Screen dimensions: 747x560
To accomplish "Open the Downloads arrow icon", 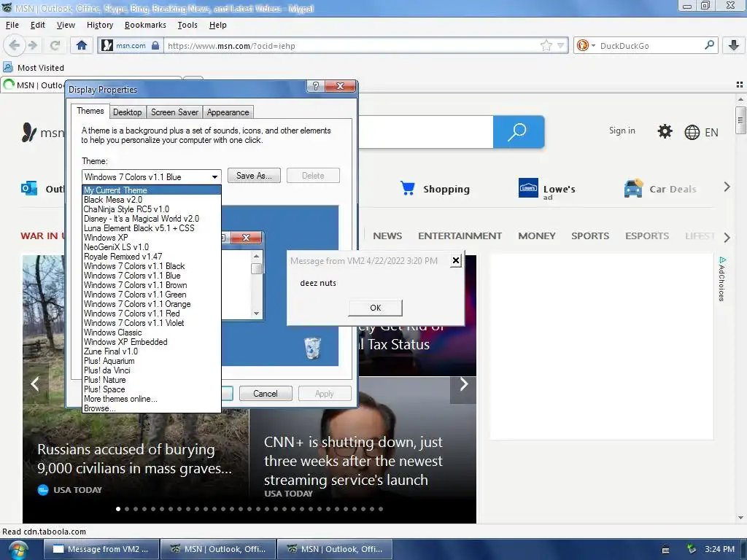I will pyautogui.click(x=734, y=46).
